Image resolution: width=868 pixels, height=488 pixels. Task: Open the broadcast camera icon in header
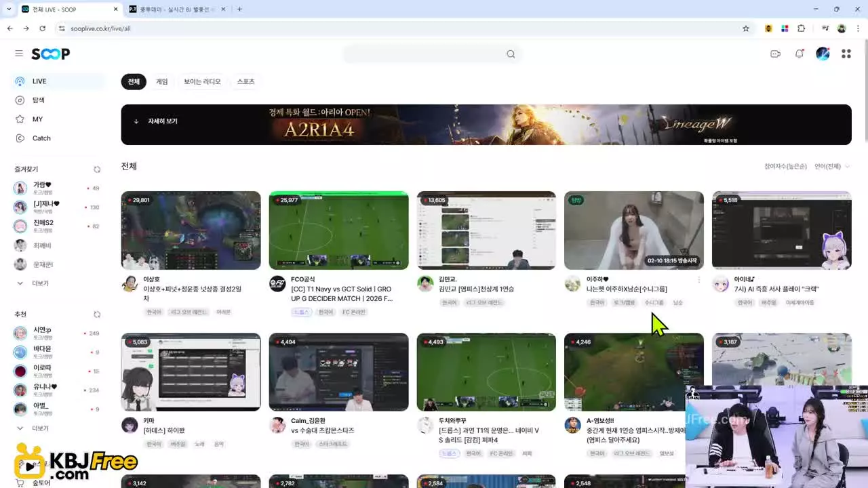click(x=776, y=54)
